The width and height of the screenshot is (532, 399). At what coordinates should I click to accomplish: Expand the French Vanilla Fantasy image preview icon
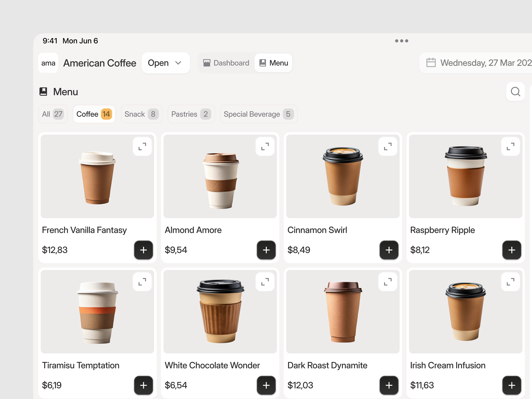click(142, 146)
